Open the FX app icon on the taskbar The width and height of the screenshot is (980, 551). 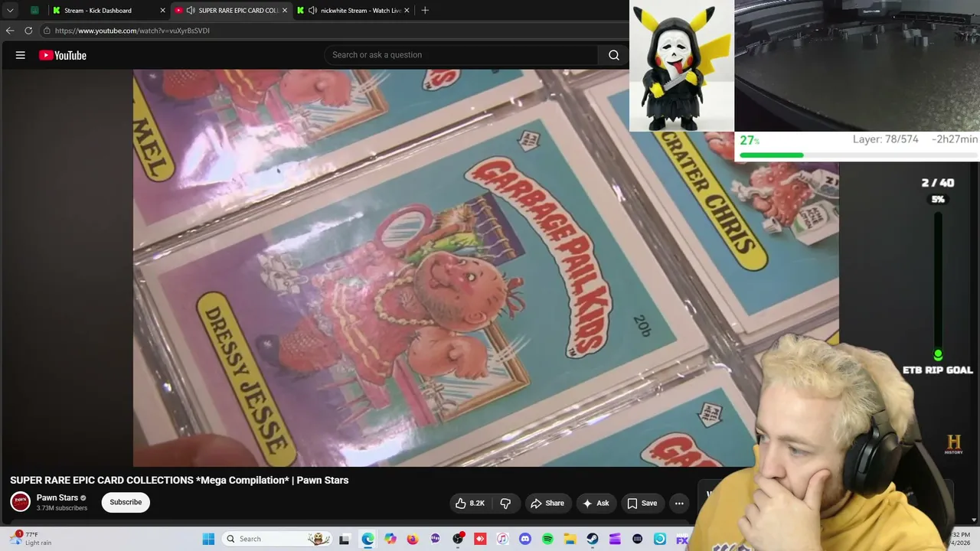point(681,539)
